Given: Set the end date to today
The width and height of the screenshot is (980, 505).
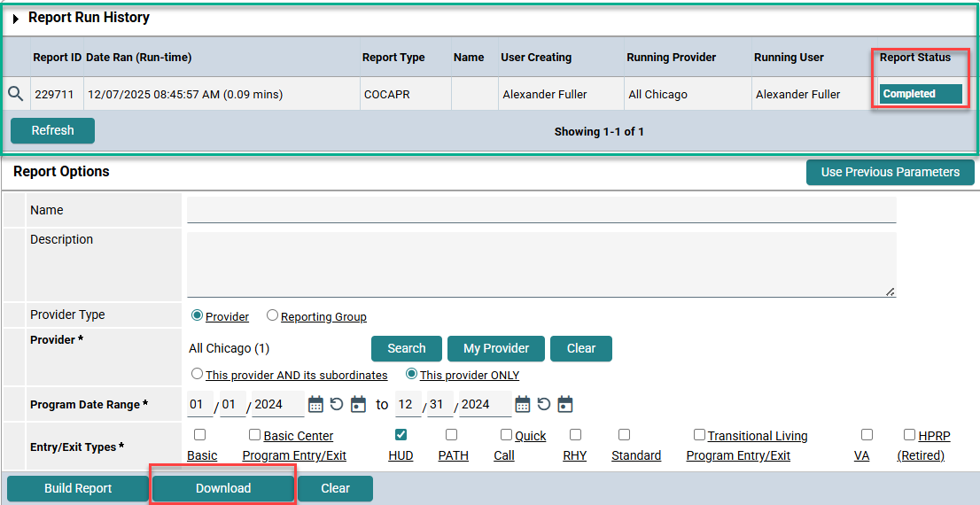Looking at the screenshot, I should tap(565, 404).
